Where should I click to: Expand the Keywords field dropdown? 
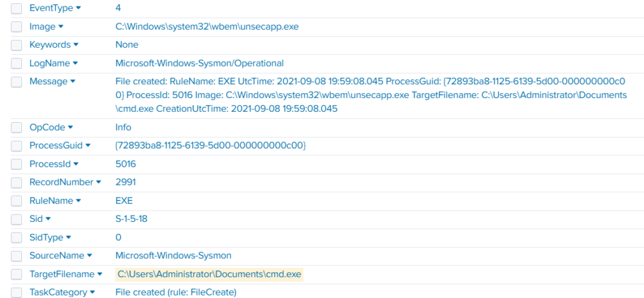(x=75, y=45)
